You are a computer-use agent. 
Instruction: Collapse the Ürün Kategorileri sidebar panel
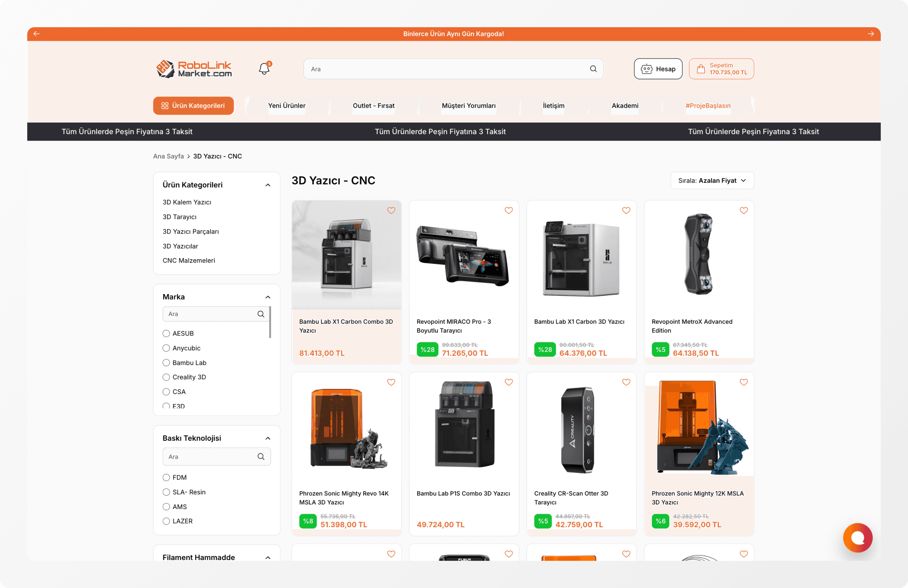267,185
